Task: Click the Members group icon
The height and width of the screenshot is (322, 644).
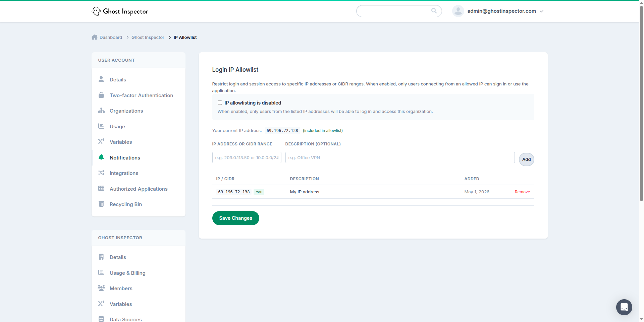Action: pyautogui.click(x=101, y=288)
